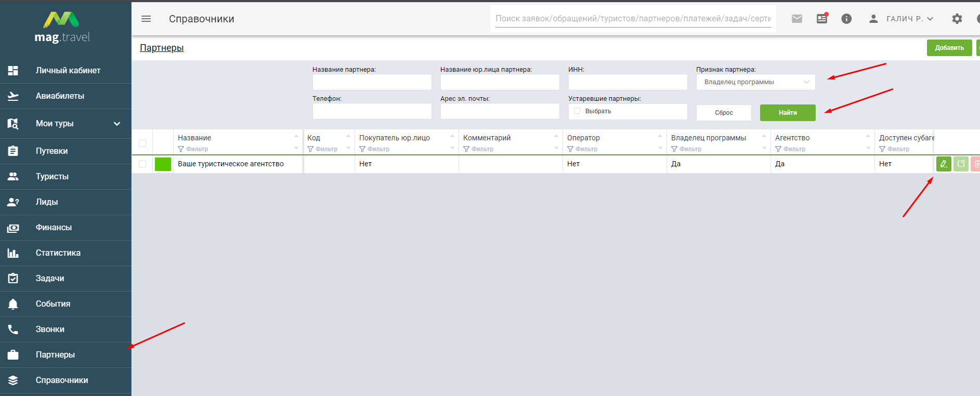Open the info circle icon
980x396 pixels.
coord(846,19)
